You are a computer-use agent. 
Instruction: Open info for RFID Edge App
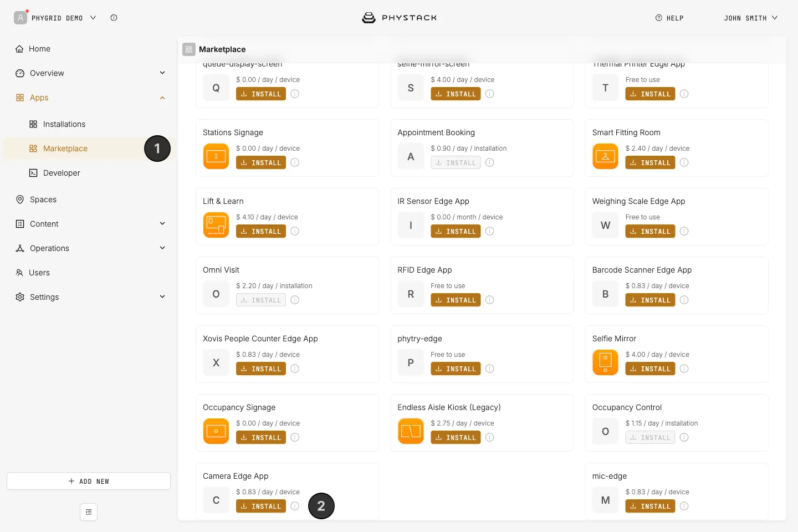pyautogui.click(x=490, y=300)
